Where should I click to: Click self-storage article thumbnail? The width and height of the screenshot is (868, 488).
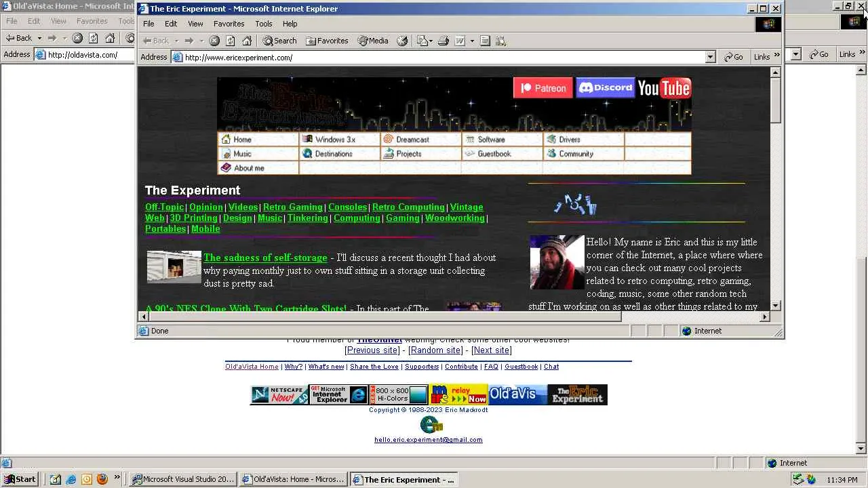pos(174,267)
